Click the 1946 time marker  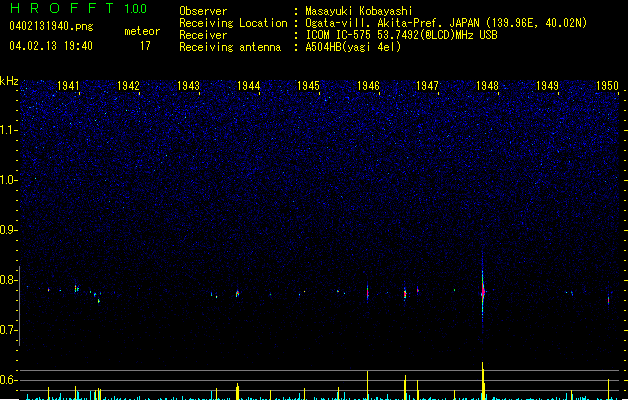[x=368, y=85]
